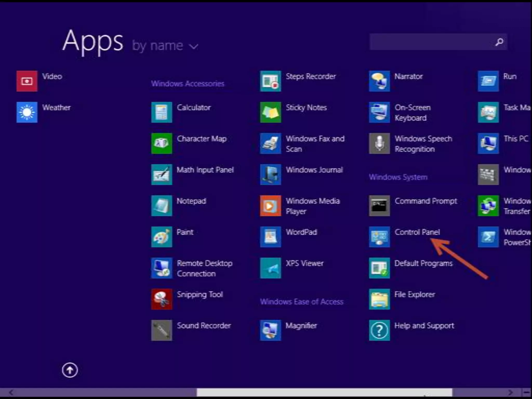
Task: Open the Weather app tile
Action: point(27,112)
